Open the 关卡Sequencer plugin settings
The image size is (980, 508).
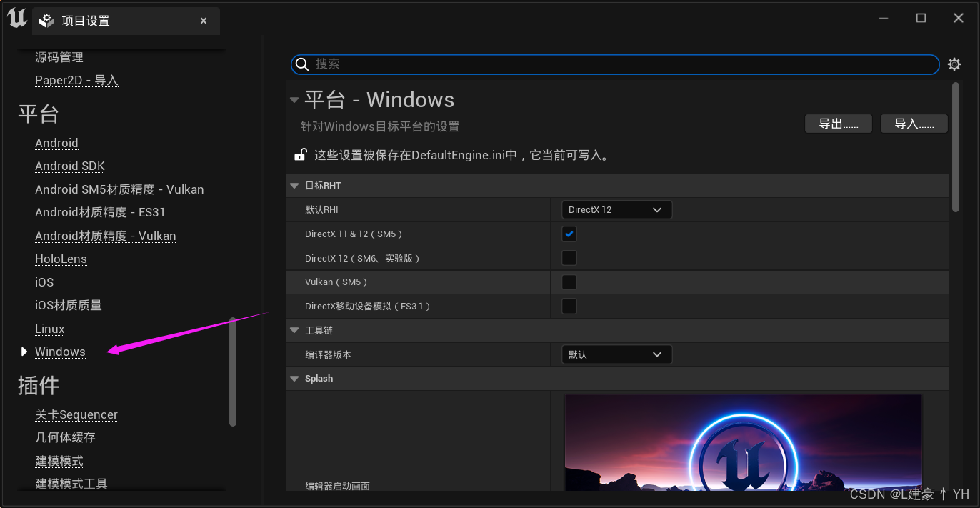76,414
